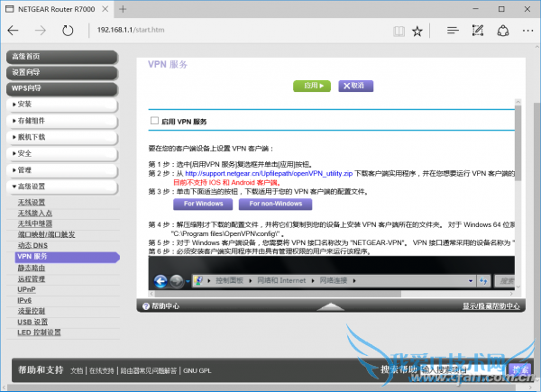
Task: Download config with For Windows button
Action: [203, 204]
